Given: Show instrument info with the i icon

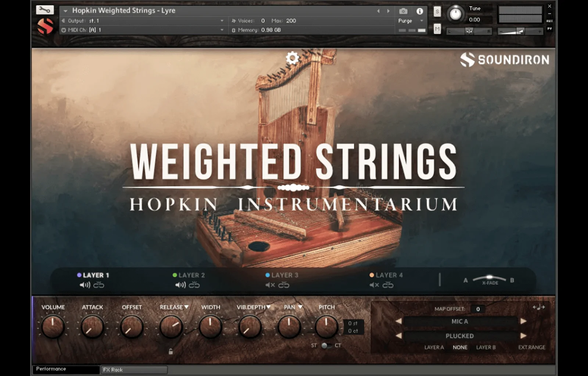Looking at the screenshot, I should [x=419, y=11].
